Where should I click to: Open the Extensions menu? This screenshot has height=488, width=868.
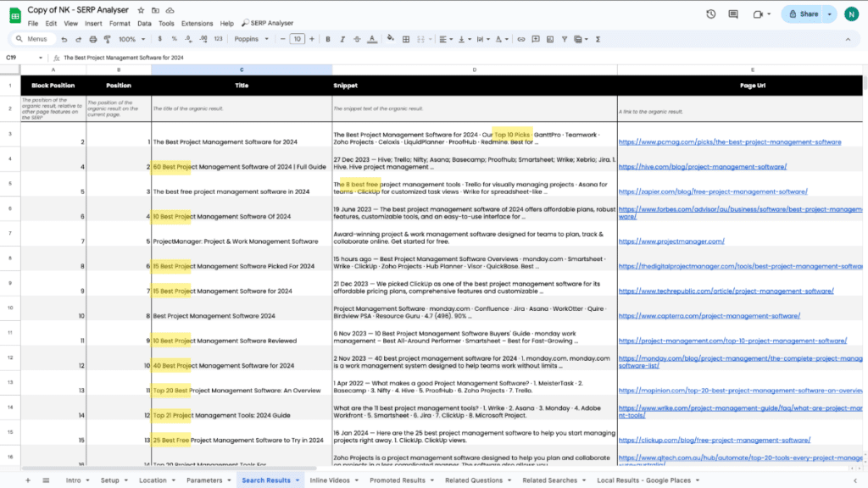point(197,23)
